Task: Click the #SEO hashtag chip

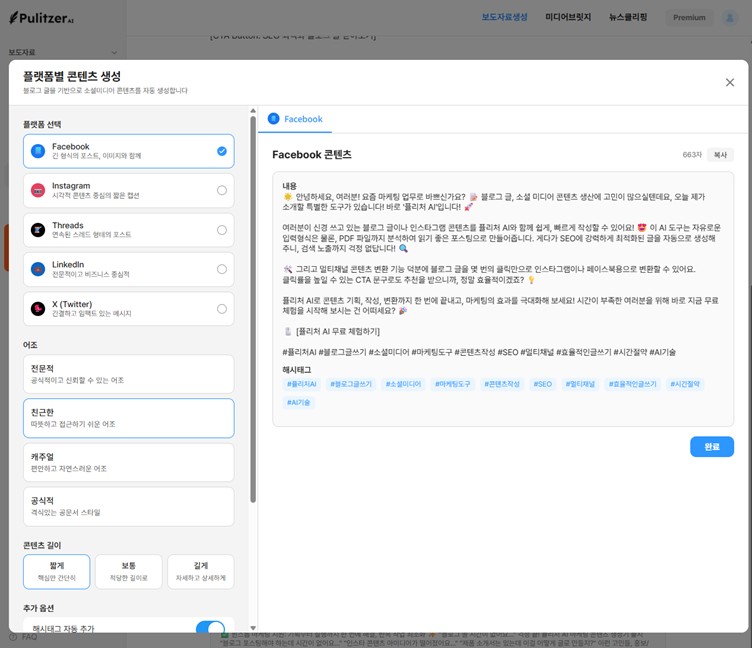Action: [542, 384]
